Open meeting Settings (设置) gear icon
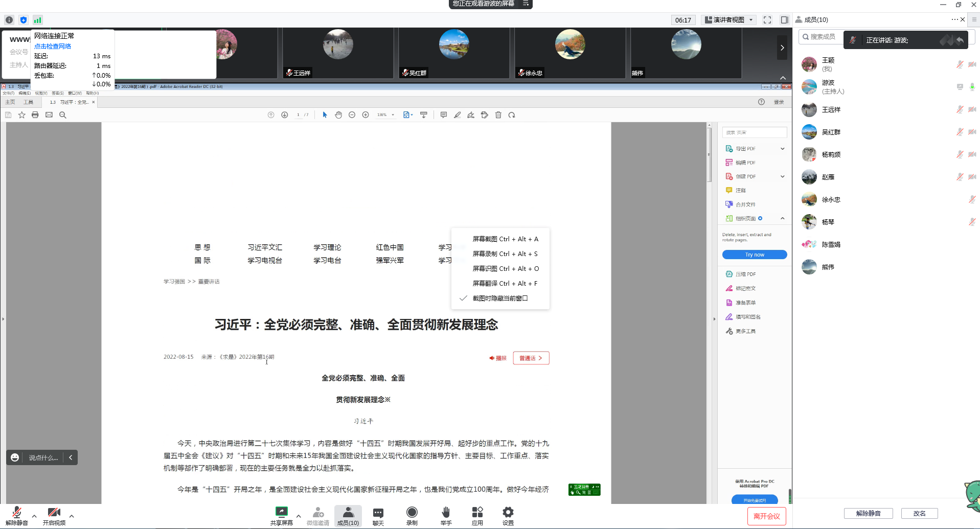This screenshot has width=980, height=529. [x=508, y=513]
